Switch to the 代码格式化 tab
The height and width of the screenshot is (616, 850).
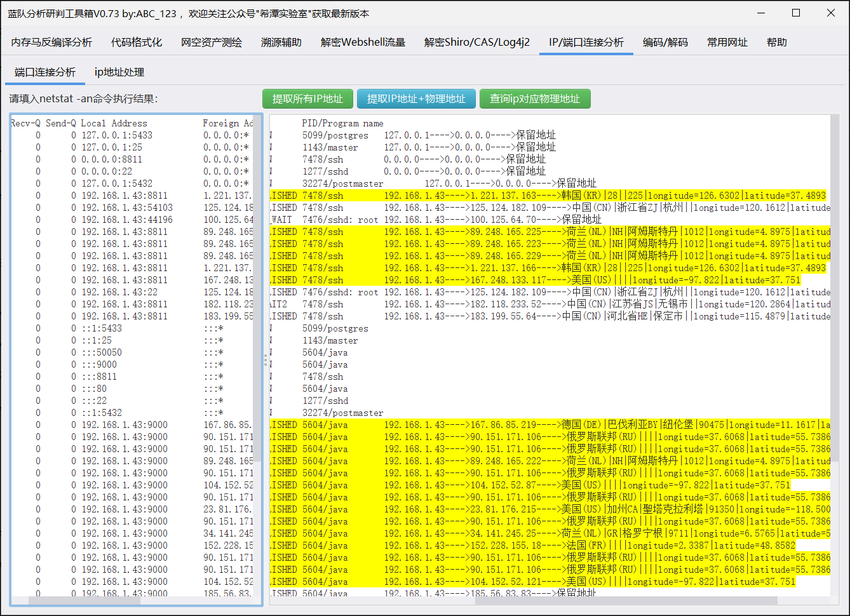click(x=135, y=41)
